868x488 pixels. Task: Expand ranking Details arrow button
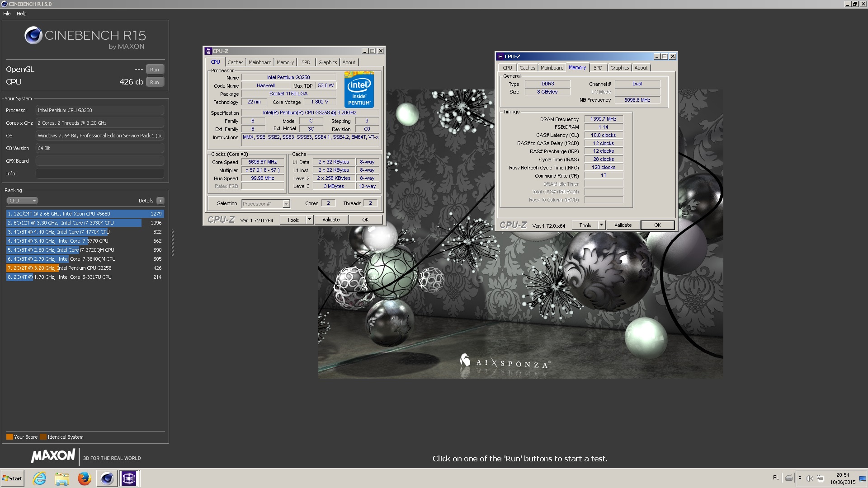pyautogui.click(x=160, y=201)
